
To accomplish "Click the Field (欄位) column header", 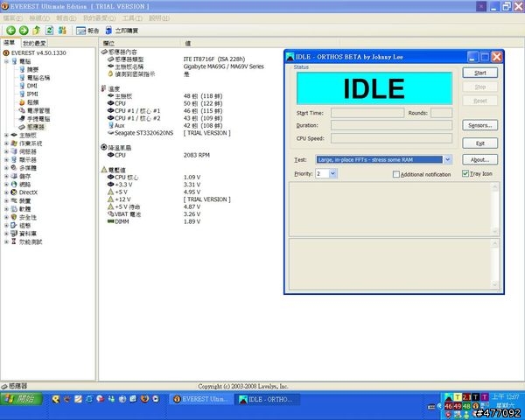I will coord(140,43).
